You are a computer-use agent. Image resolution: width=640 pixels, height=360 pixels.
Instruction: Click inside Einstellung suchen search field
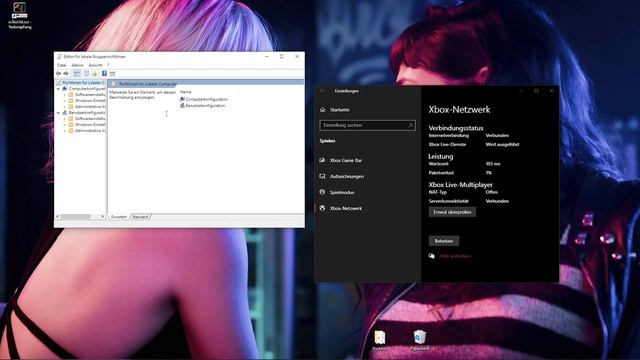pos(367,125)
